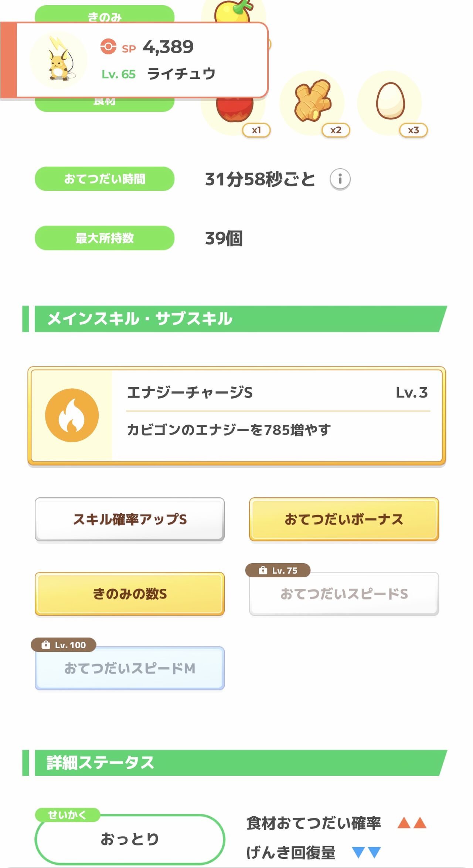
Task: Tap the locked おてつだいスピードM skill
Action: 130,668
